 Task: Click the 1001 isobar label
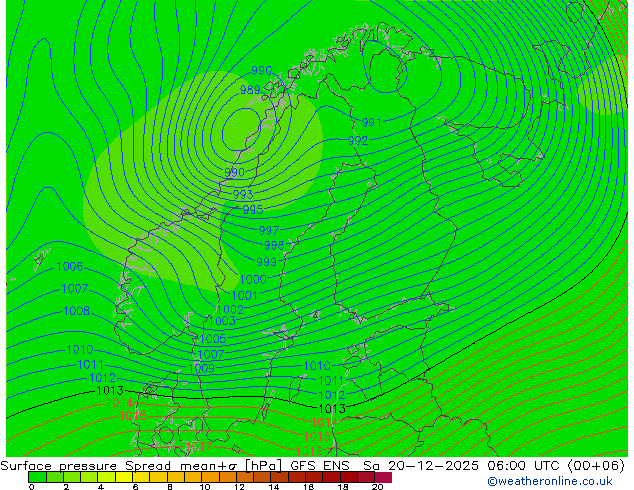(245, 296)
